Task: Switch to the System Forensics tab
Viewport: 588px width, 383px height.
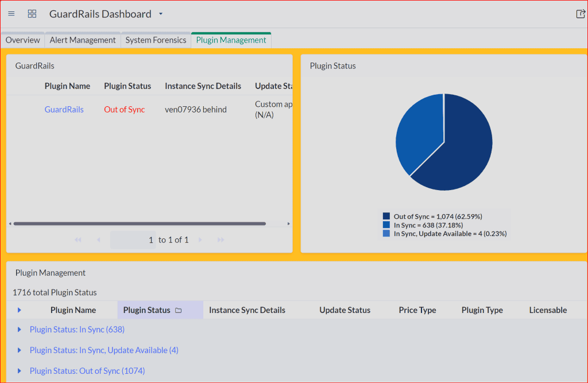Action: point(156,40)
